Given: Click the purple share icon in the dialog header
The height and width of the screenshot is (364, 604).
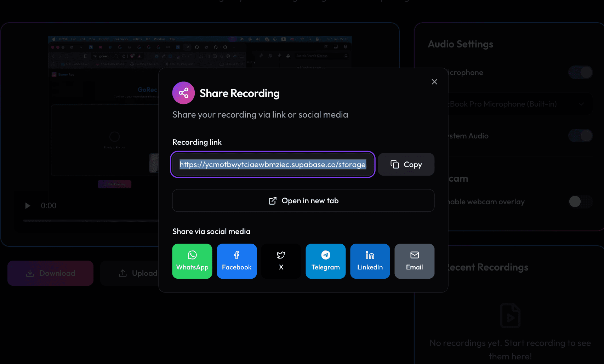Looking at the screenshot, I should click(x=183, y=93).
